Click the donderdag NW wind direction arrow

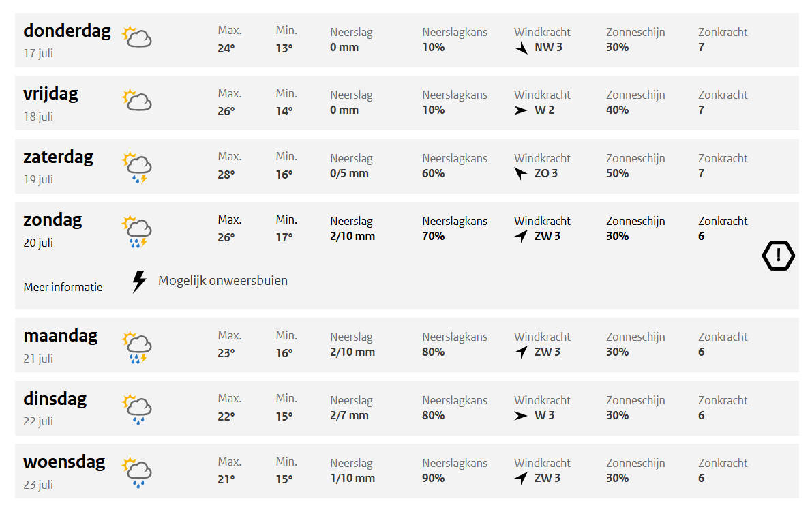coord(522,48)
